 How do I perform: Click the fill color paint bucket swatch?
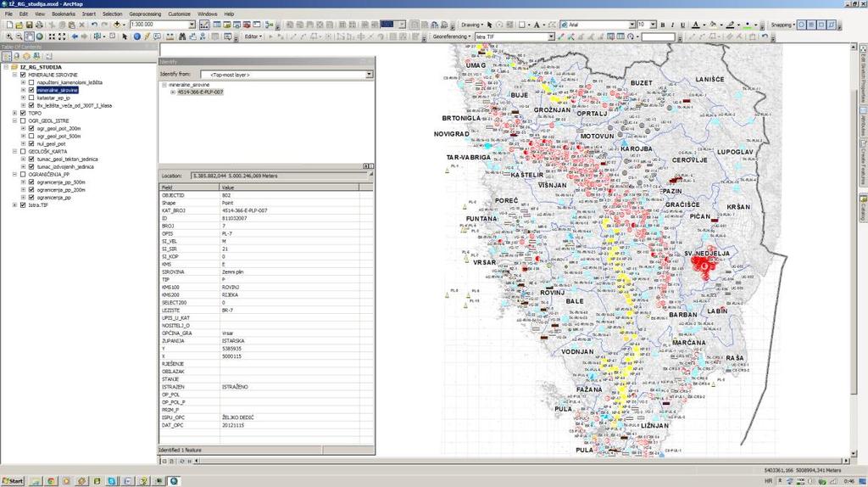pyautogui.click(x=713, y=25)
